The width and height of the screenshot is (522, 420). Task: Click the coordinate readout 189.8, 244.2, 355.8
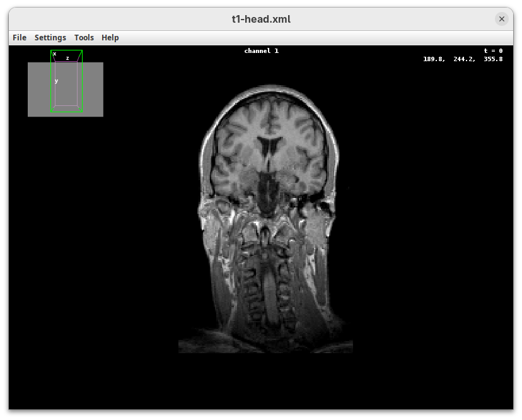463,59
